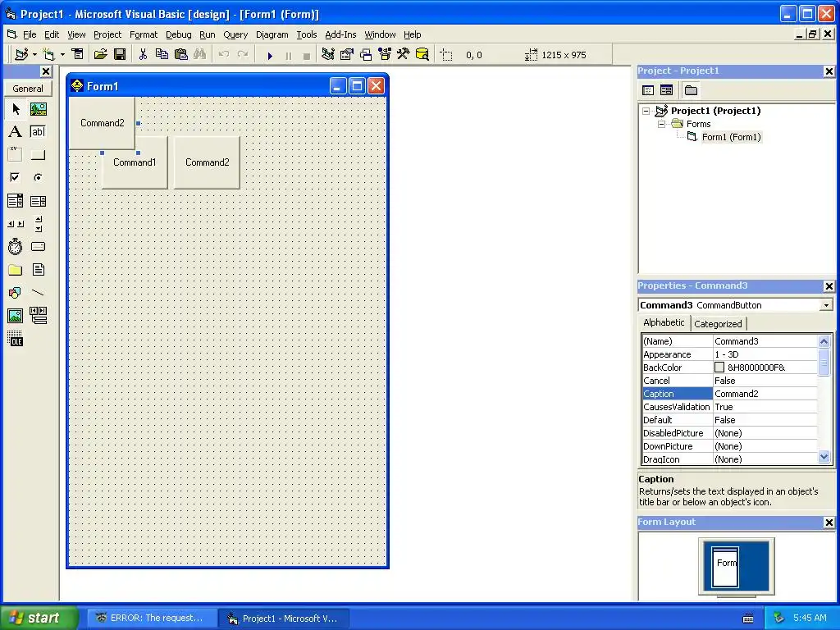Select the HScrollBar control tool
This screenshot has width=840, height=630.
(x=16, y=224)
